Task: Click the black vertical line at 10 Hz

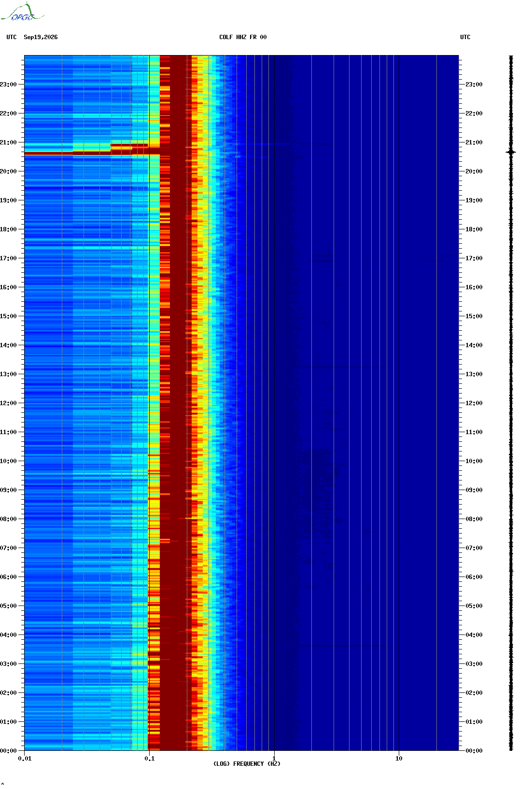Action: [399, 403]
